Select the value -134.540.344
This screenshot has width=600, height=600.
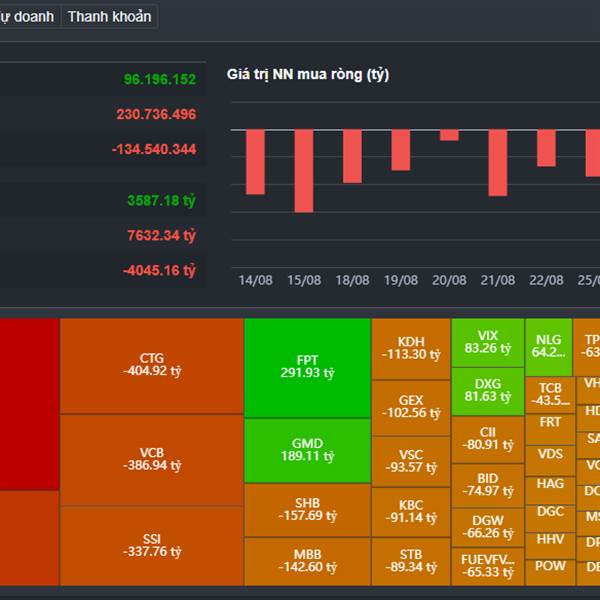point(154,149)
